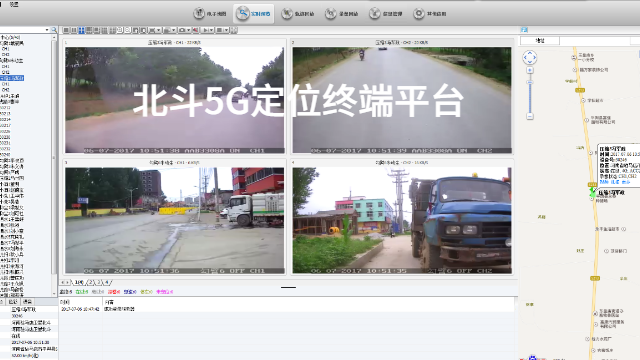Click scroll-down arrow of device tree
The image size is (640, 360).
pyautogui.click(x=54, y=293)
